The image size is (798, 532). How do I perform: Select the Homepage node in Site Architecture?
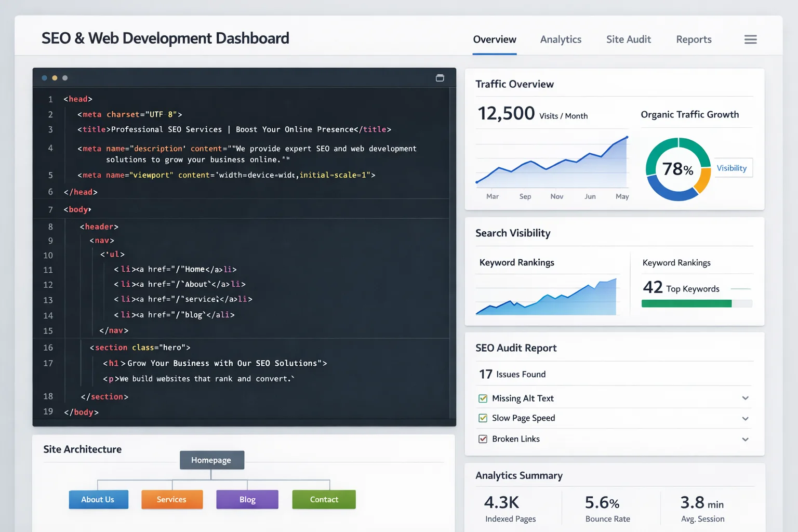[x=211, y=460]
